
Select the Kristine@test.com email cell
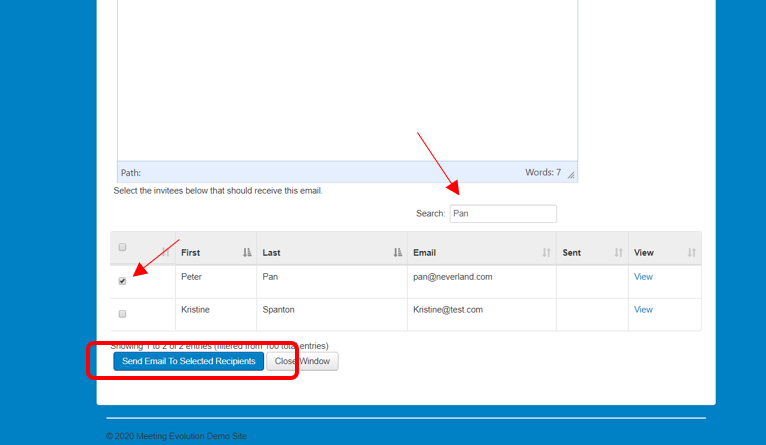click(x=447, y=310)
